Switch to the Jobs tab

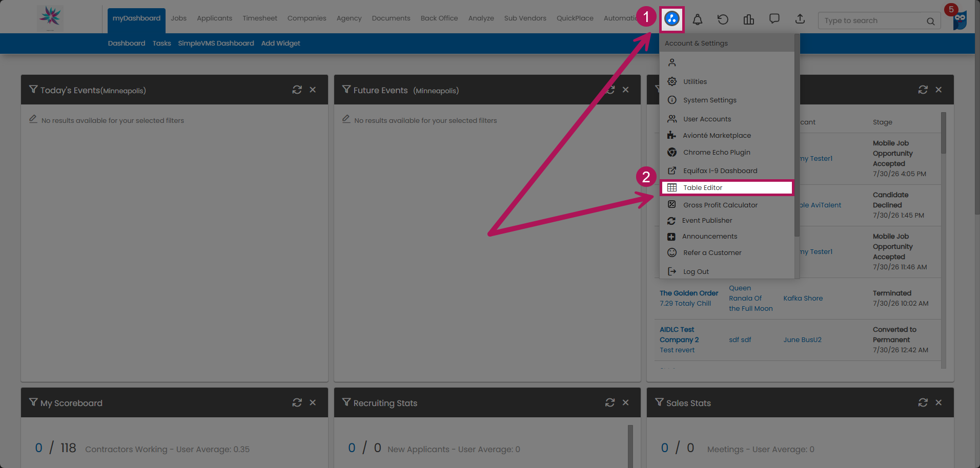[x=178, y=18]
